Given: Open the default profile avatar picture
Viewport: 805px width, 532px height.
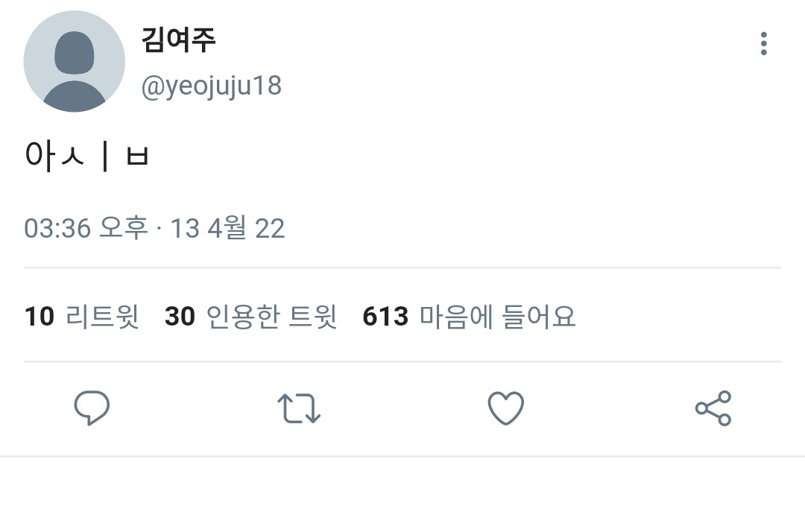Looking at the screenshot, I should [x=74, y=61].
